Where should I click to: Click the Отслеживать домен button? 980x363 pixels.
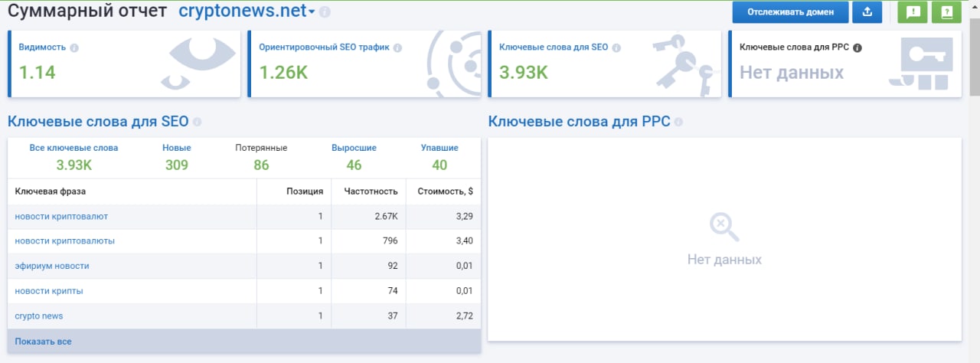tap(790, 11)
